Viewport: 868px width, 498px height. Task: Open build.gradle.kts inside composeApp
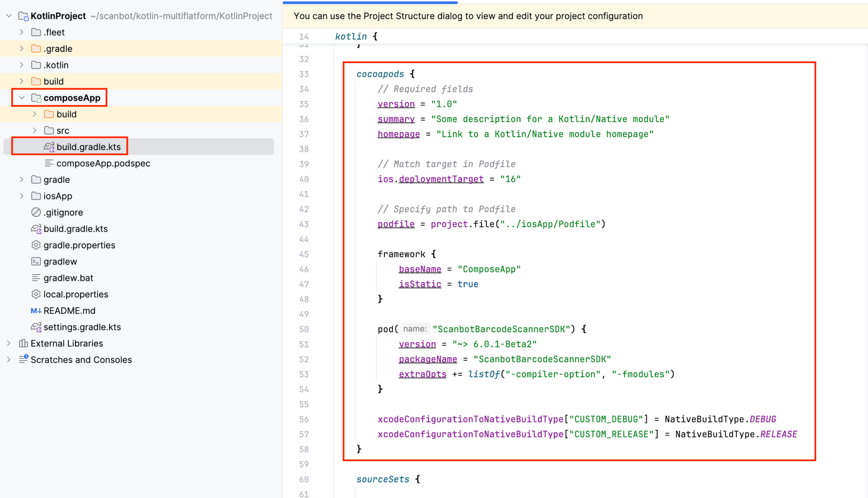coord(89,146)
